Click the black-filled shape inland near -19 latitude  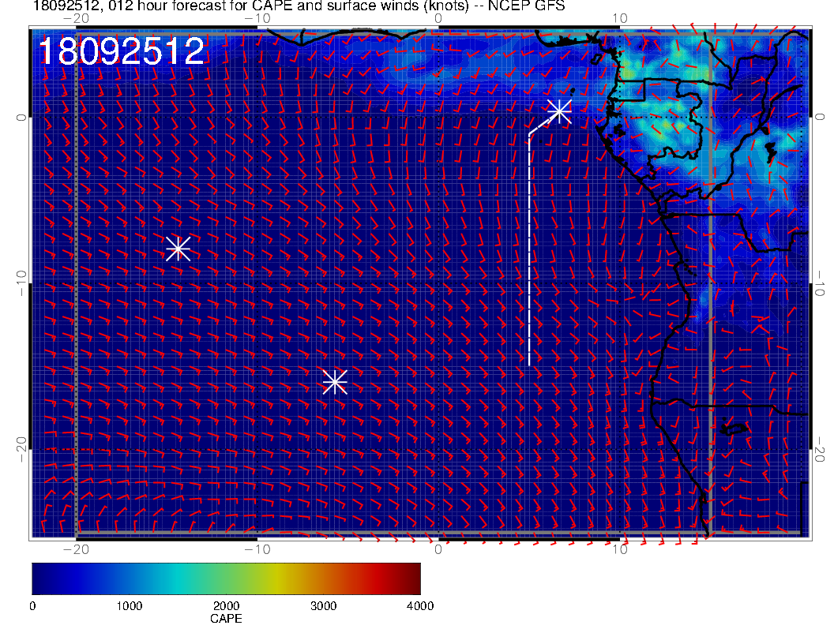(x=735, y=429)
